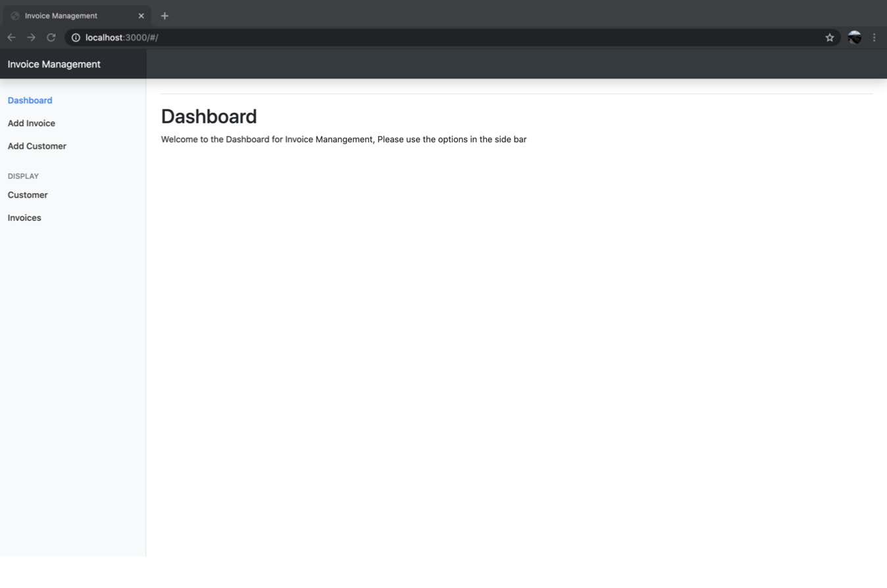This screenshot has height=588, width=887.
Task: Open the browser profile avatar
Action: [854, 37]
